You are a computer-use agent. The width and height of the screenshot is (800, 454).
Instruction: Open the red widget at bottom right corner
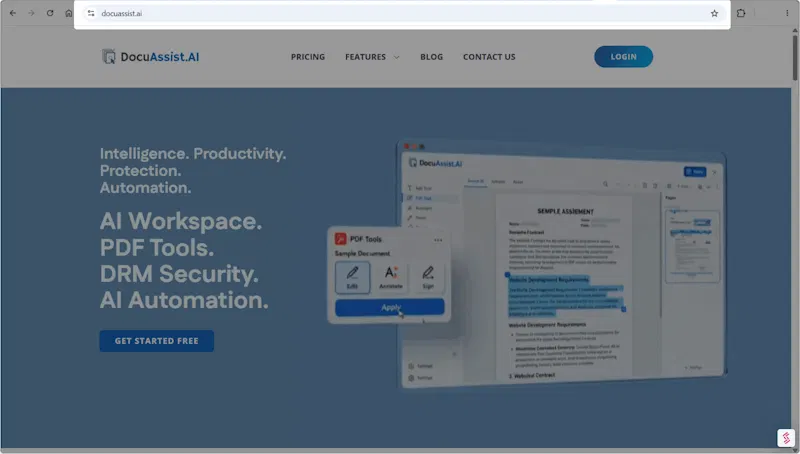click(786, 438)
